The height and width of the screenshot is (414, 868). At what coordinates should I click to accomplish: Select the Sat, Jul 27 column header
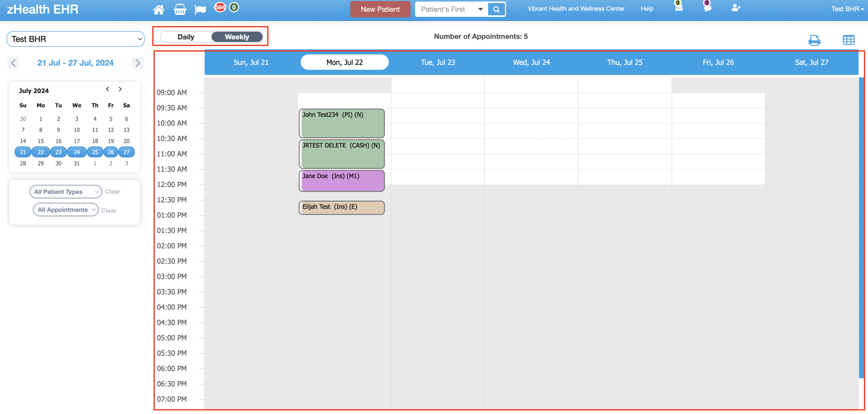pyautogui.click(x=811, y=62)
